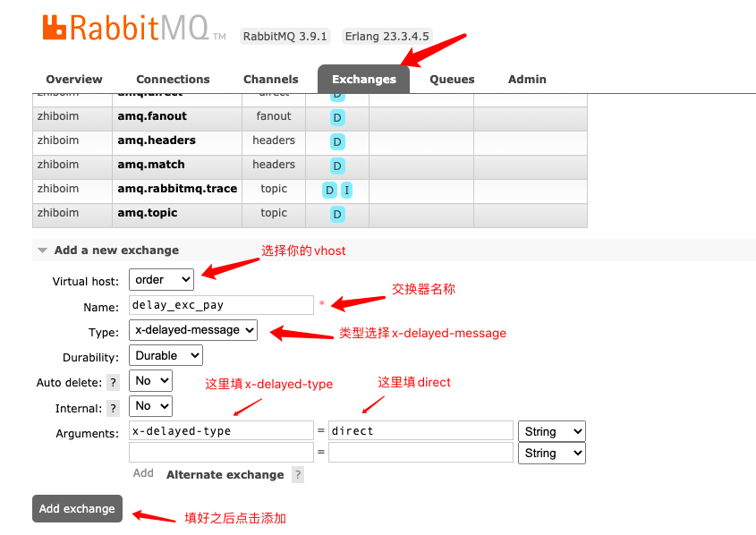Image resolution: width=756 pixels, height=535 pixels.
Task: Open the Durability dropdown showing Durable
Action: pos(166,356)
